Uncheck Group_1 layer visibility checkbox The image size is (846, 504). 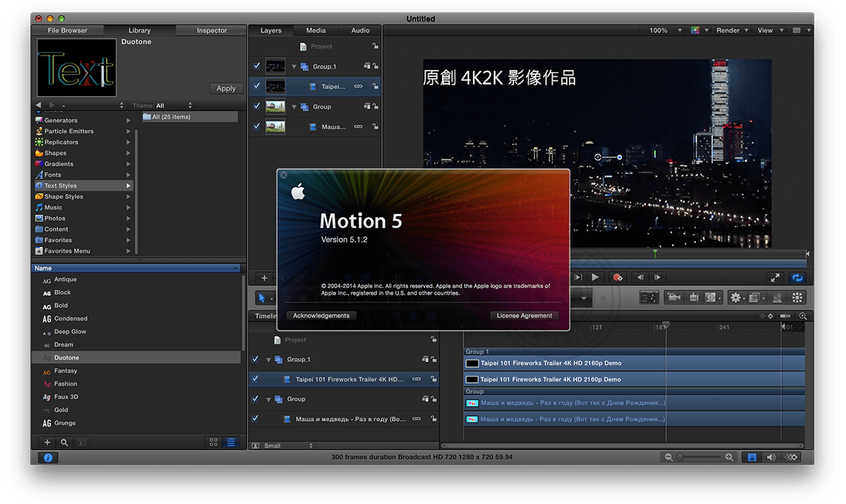(257, 66)
